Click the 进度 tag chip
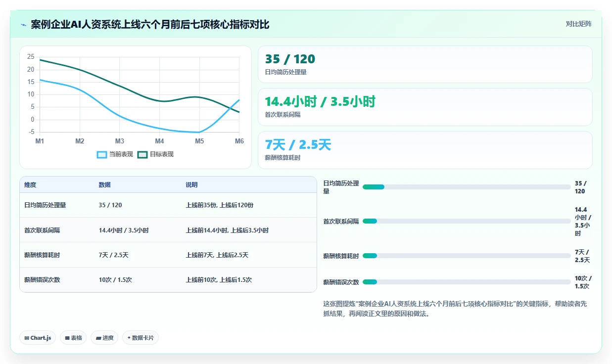Viewport: 612px width, 364px height. pyautogui.click(x=104, y=338)
